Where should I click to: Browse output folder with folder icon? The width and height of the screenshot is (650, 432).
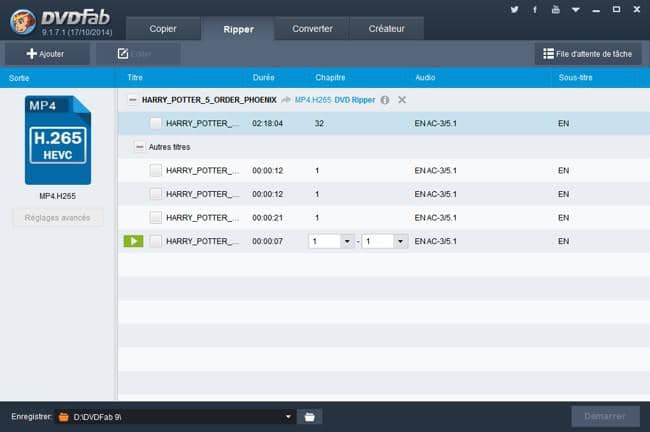coord(310,417)
